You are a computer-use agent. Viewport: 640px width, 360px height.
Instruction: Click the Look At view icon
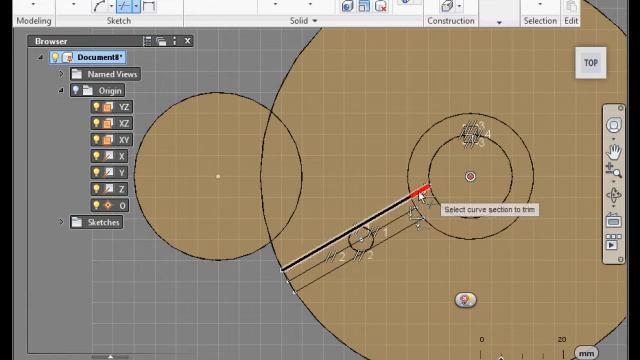[613, 221]
